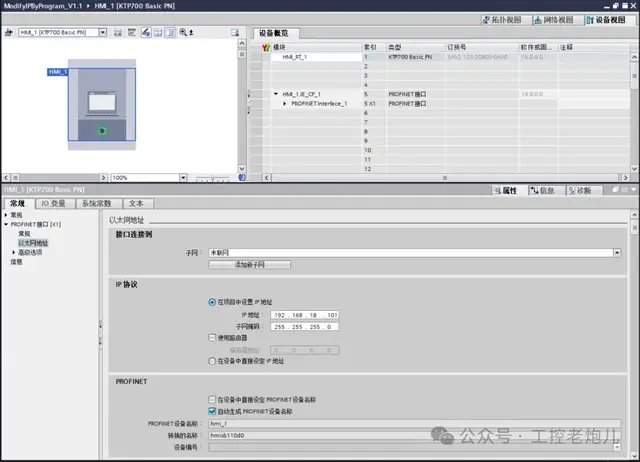640x462 pixels.
Task: Open the 文本 tab
Action: click(136, 203)
